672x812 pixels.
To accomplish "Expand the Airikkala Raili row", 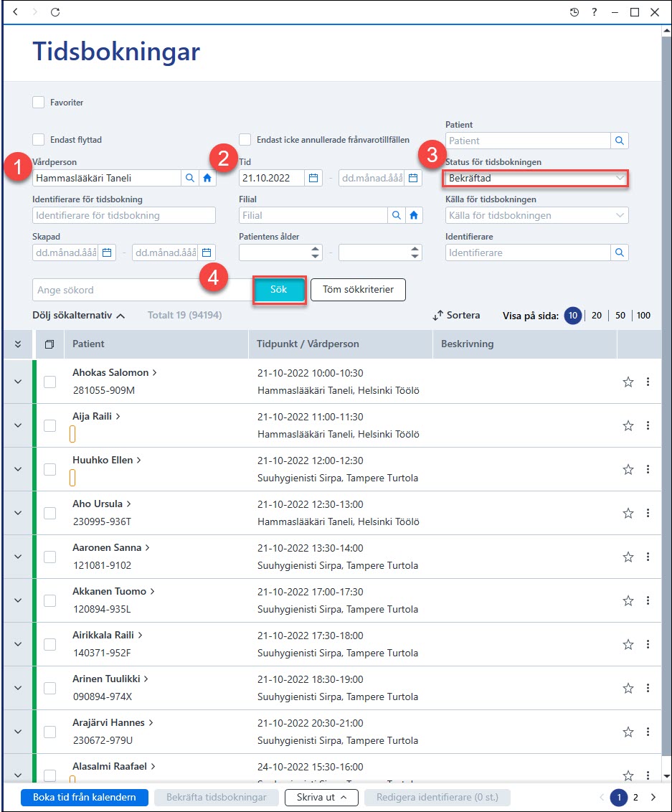I will (x=18, y=645).
